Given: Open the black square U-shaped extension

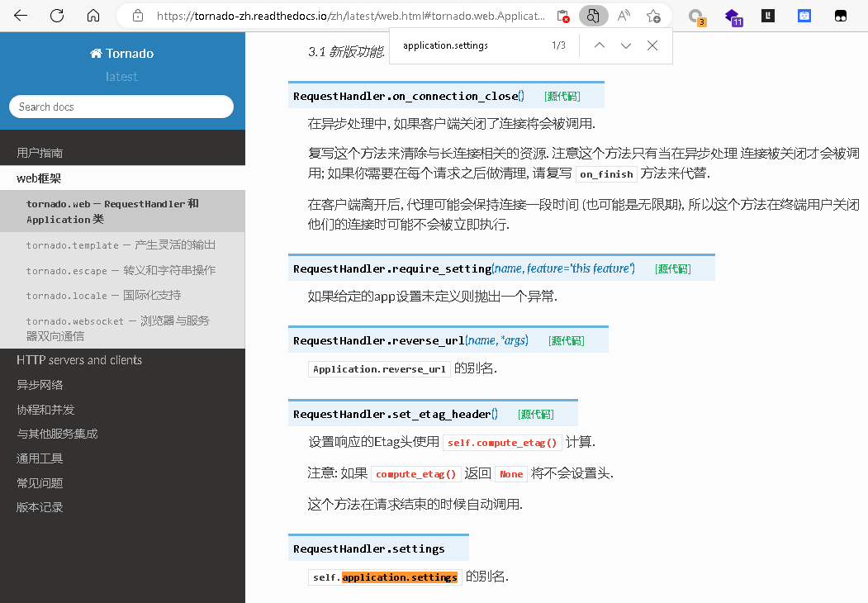Looking at the screenshot, I should click(x=768, y=16).
